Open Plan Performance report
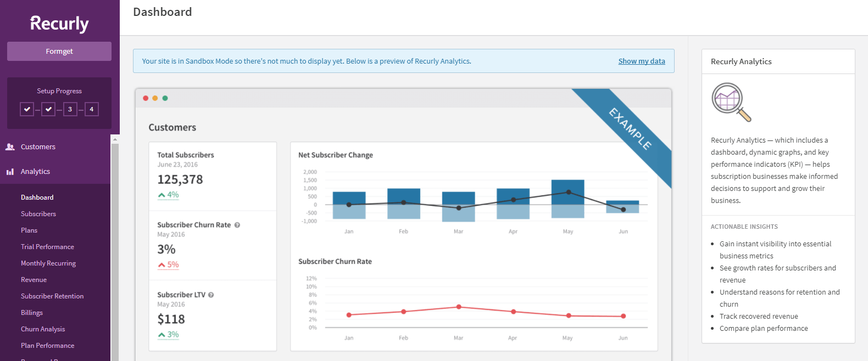 tap(47, 346)
